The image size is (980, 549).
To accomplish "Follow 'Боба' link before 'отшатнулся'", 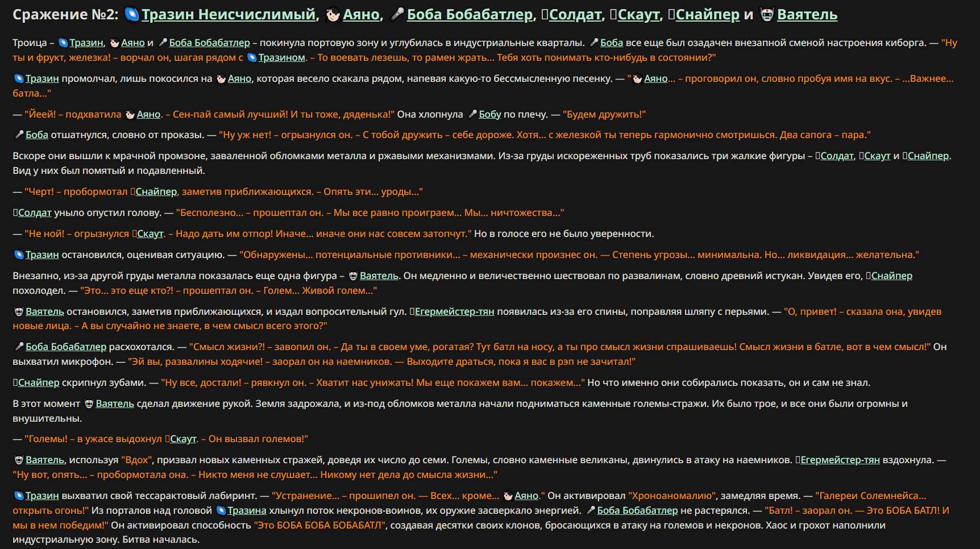I will click(x=37, y=135).
